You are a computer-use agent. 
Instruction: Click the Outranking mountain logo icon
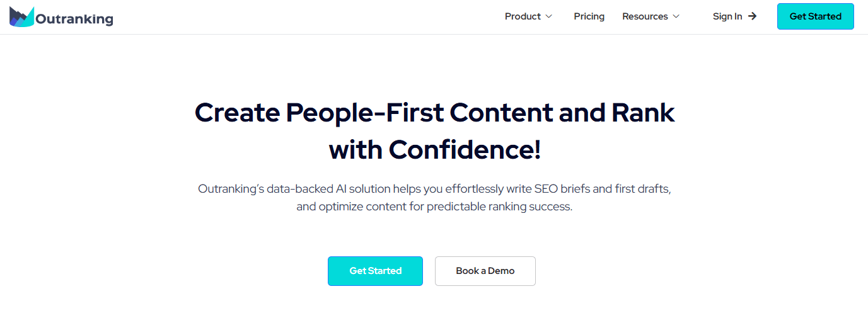click(x=22, y=17)
